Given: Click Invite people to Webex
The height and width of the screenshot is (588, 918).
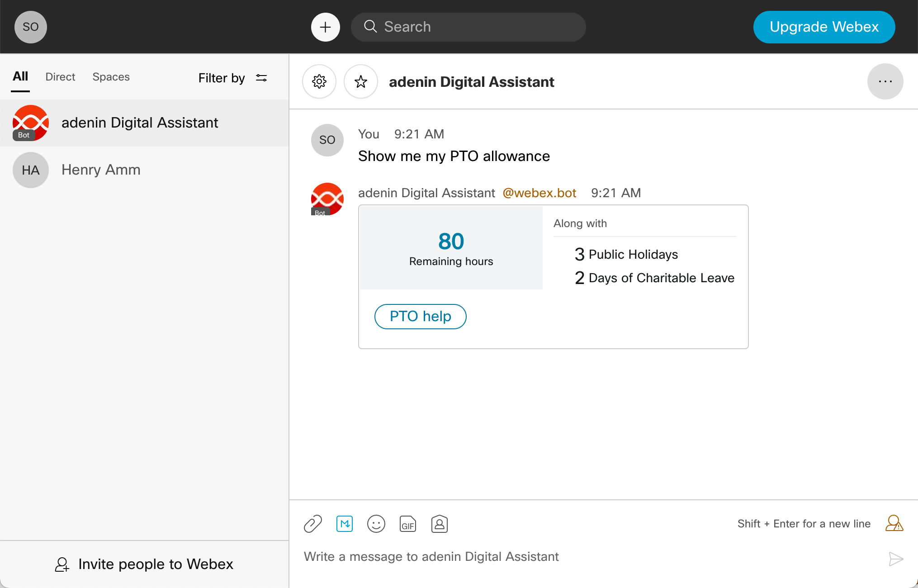Looking at the screenshot, I should pos(144,564).
